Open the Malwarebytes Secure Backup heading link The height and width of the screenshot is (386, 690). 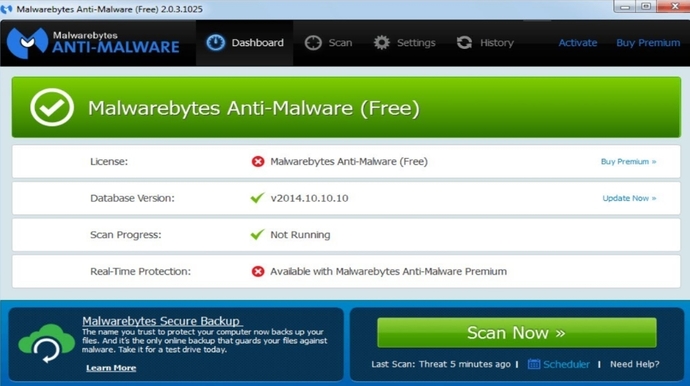tap(161, 321)
